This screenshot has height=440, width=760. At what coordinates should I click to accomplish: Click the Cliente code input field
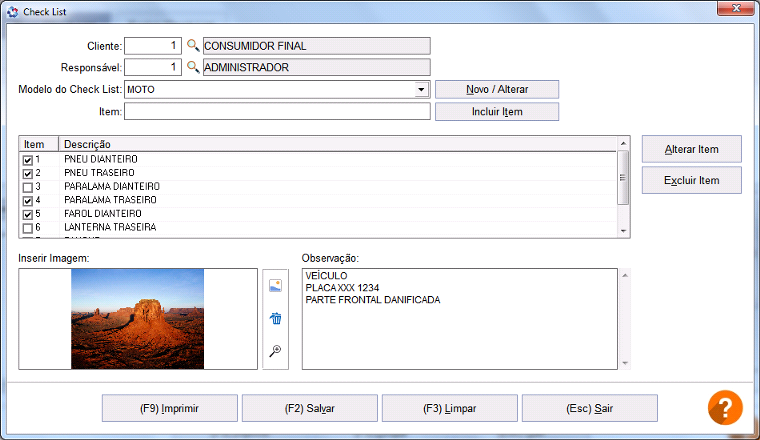[x=153, y=46]
